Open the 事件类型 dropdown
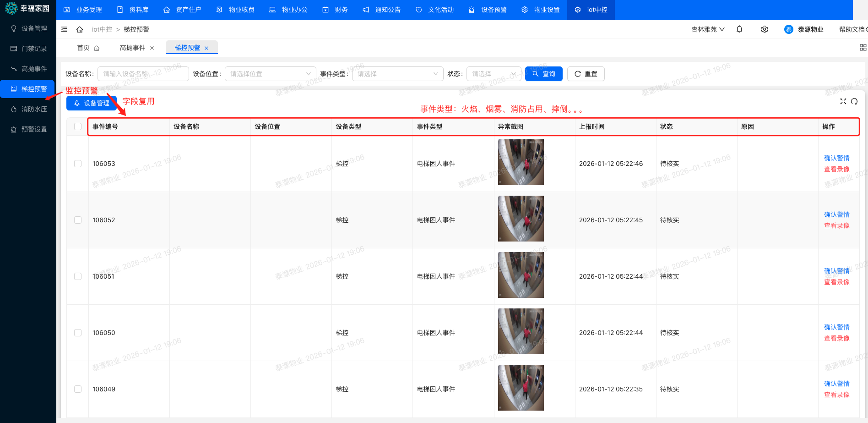Image resolution: width=868 pixels, height=423 pixels. tap(397, 74)
